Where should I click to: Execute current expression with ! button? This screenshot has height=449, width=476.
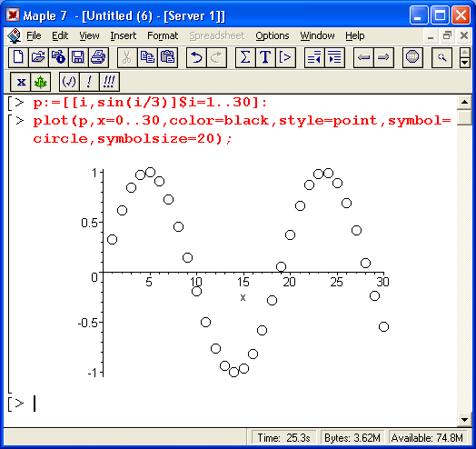coord(89,82)
